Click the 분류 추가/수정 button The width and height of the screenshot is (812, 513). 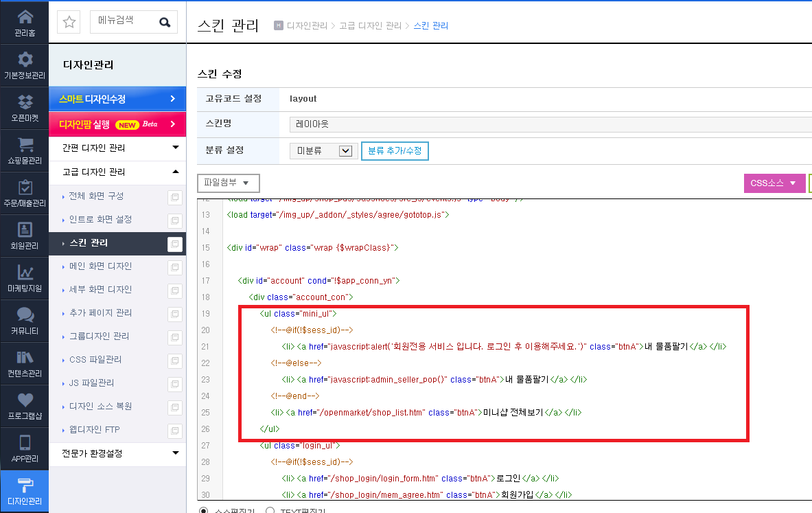click(x=395, y=151)
